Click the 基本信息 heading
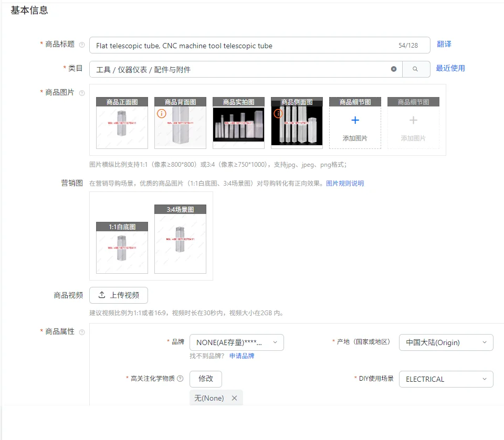Screen dimensions: 504x440 click(29, 10)
